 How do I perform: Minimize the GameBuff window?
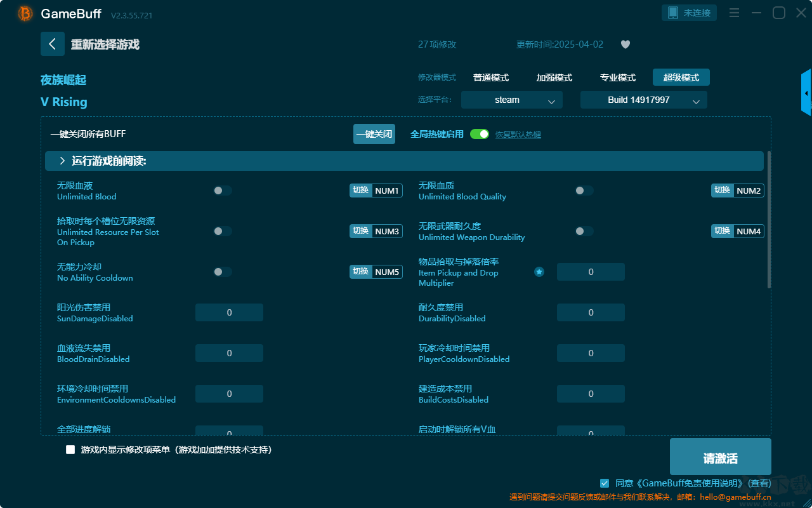[x=756, y=13]
